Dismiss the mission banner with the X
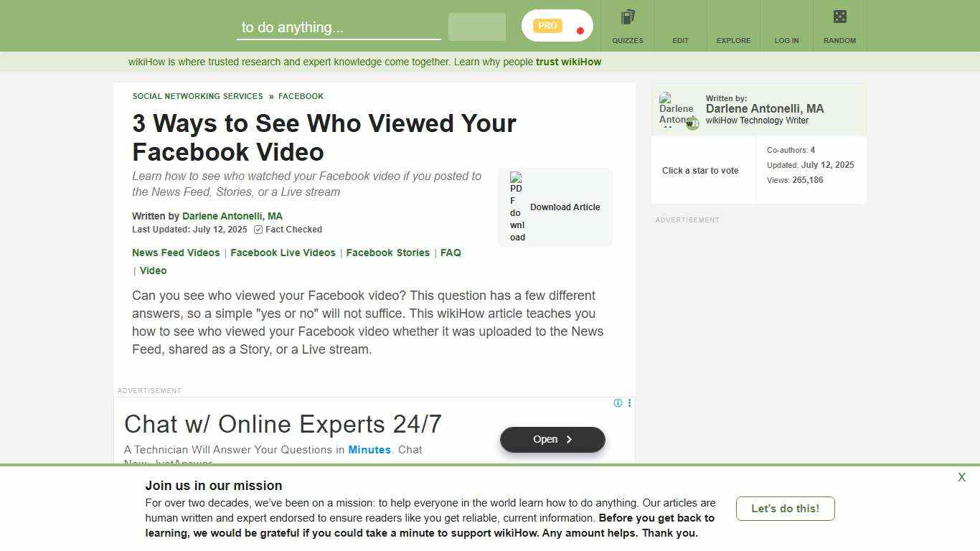Viewport: 980px width, 551px height. click(961, 477)
